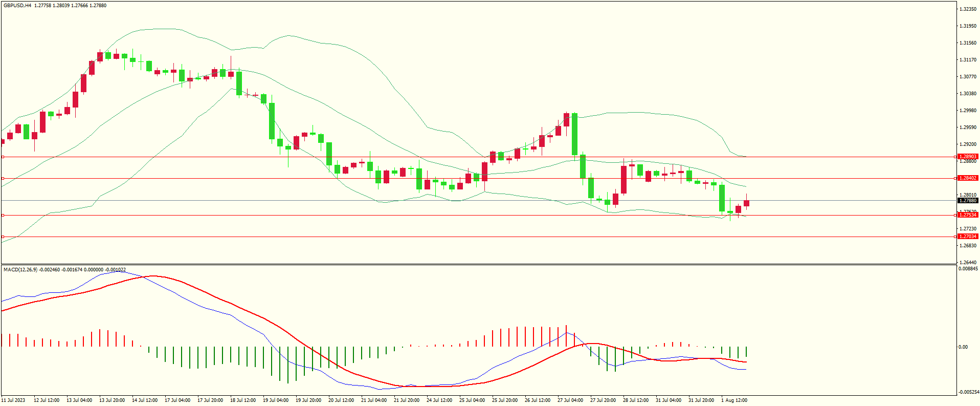
Task: Click the 25 Jul 04:00 time label
Action: click(x=472, y=400)
